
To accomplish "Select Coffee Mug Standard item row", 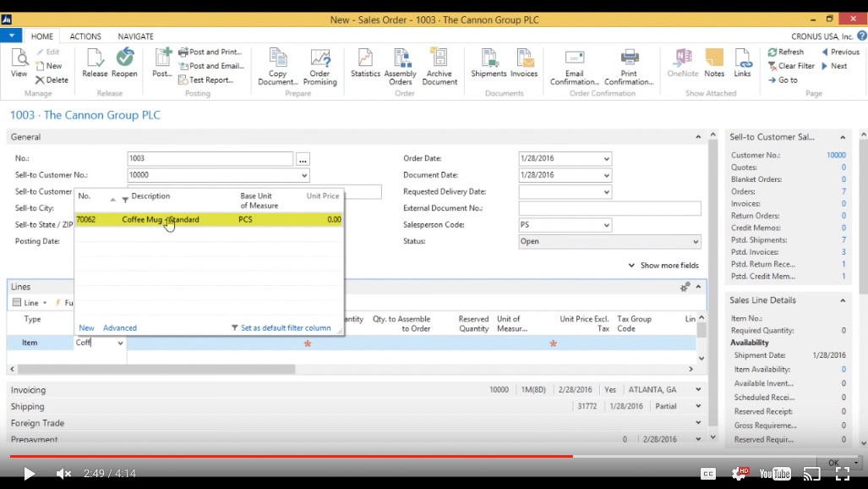I will (x=209, y=220).
